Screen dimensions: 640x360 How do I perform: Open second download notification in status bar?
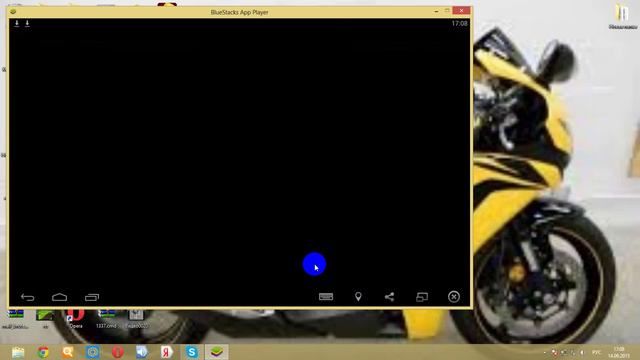coord(27,24)
